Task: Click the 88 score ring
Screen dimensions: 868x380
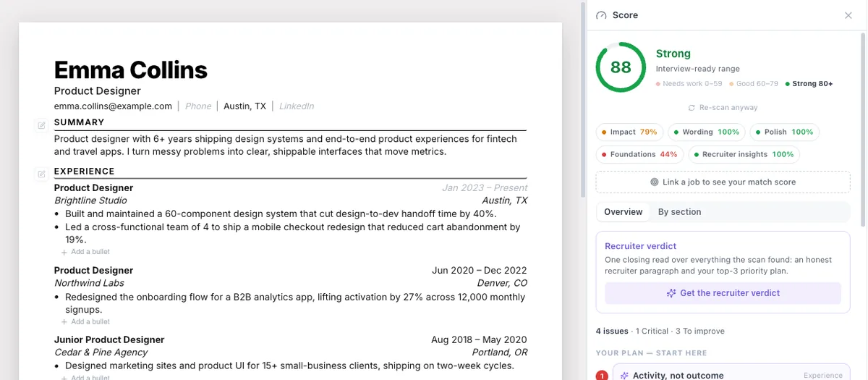Action: 621,67
